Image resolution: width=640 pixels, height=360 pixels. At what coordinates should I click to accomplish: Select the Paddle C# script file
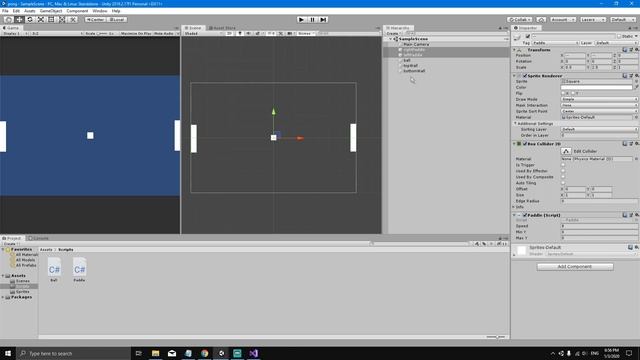[79, 270]
